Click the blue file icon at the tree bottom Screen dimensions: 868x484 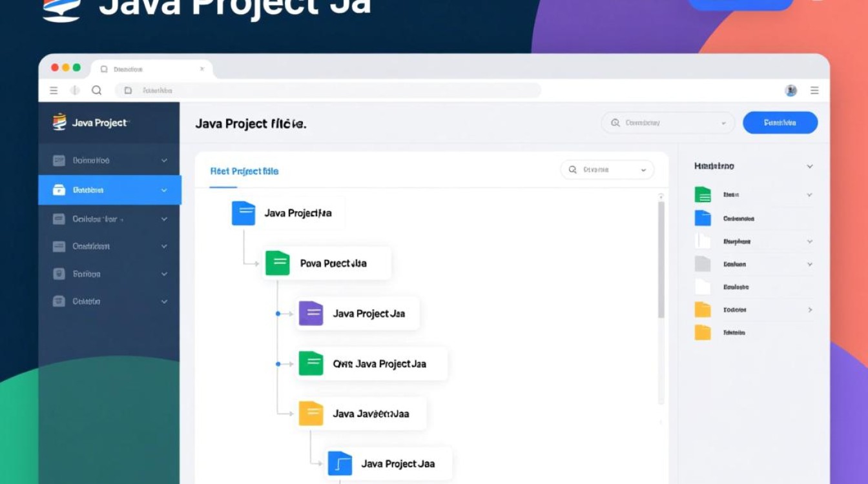pos(341,463)
